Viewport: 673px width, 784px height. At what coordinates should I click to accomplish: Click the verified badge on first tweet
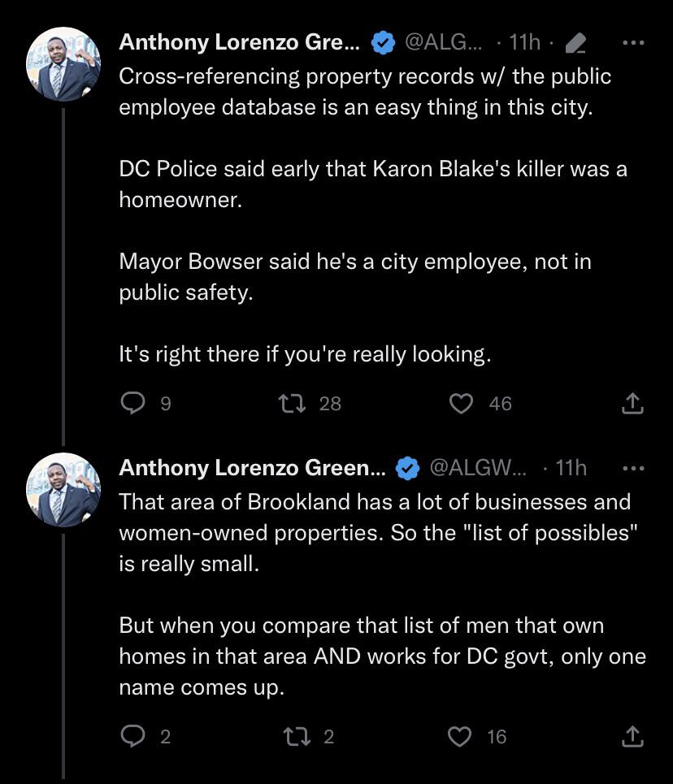coord(384,43)
